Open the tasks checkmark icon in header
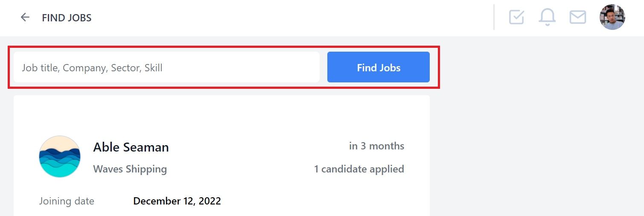The image size is (644, 216). pyautogui.click(x=516, y=17)
